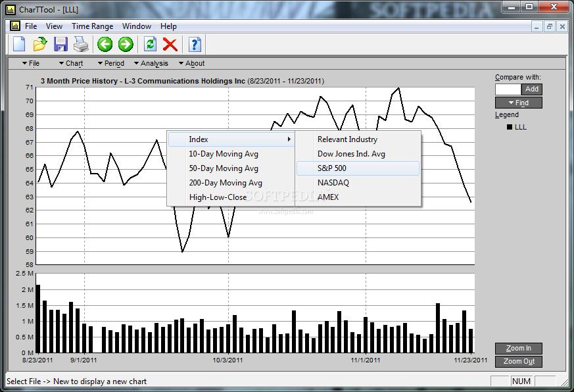Open the Time Range menu
Image resolution: width=574 pixels, height=392 pixels.
pyautogui.click(x=92, y=26)
